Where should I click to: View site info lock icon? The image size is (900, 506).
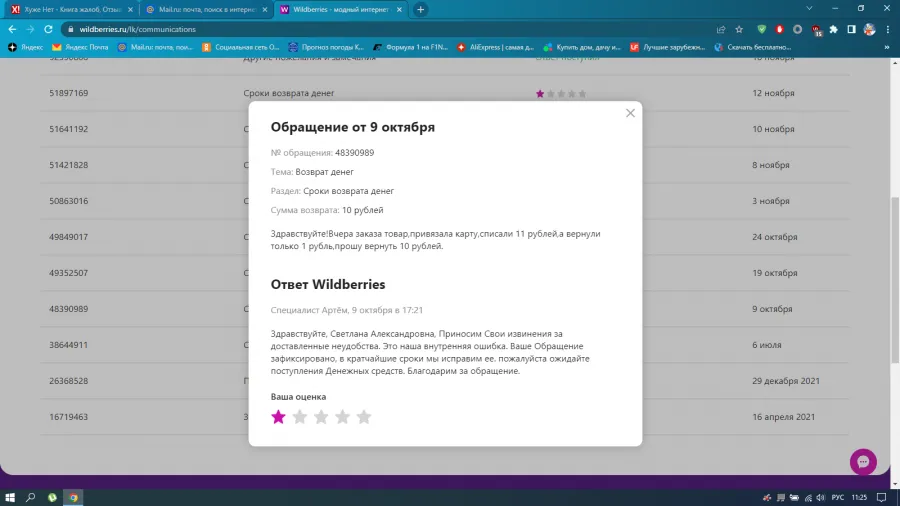coord(71,29)
